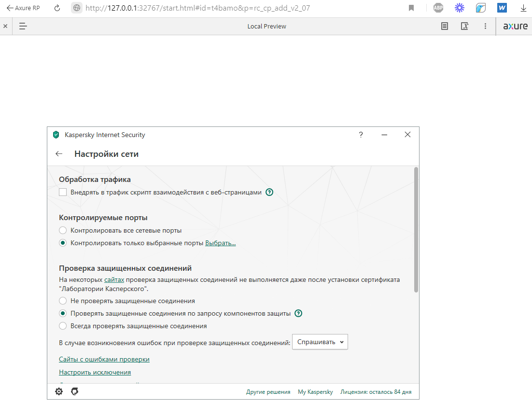This screenshot has width=532, height=417.
Task: Open Kaspersky support headset icon
Action: point(75,391)
